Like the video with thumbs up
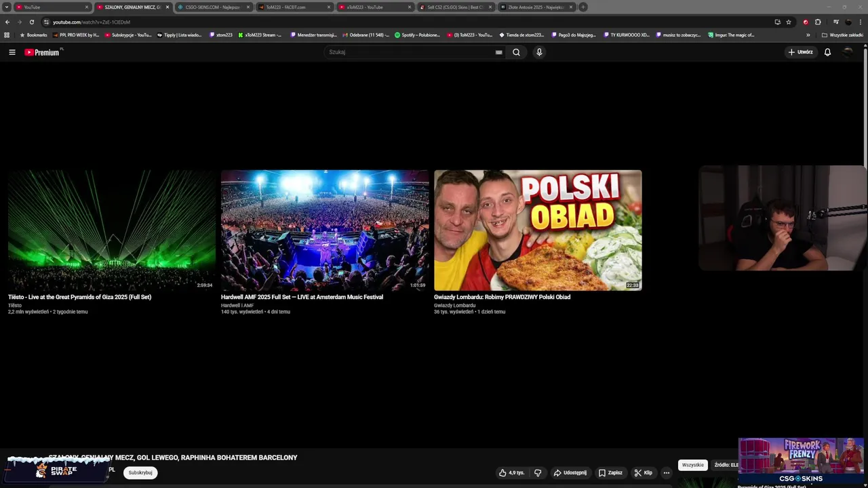Screen dimensions: 868x488 [512, 472]
